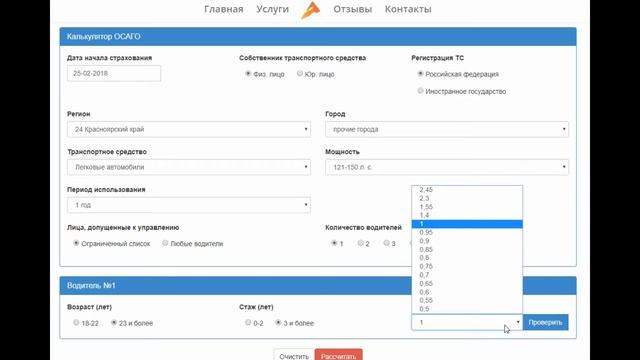This screenshot has height=360, width=640.
Task: Select experience 3 и более radio button
Action: (278, 322)
